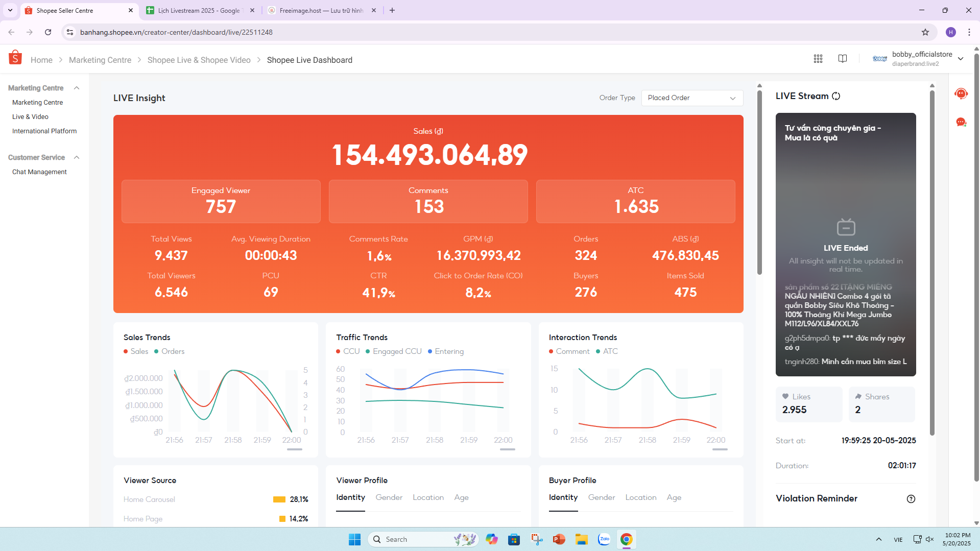Screen dimensions: 980x551
Task: Toggle Comment legend in Interaction Trends
Action: pyautogui.click(x=569, y=351)
